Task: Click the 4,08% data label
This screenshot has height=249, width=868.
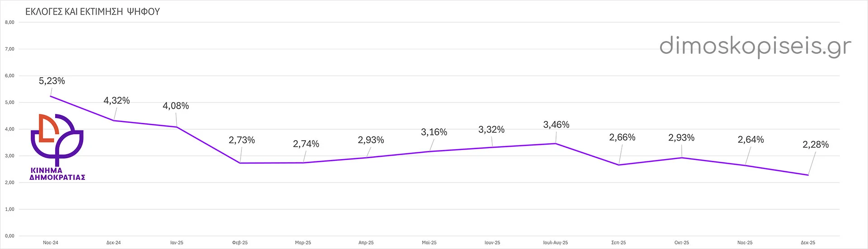Action: 176,106
